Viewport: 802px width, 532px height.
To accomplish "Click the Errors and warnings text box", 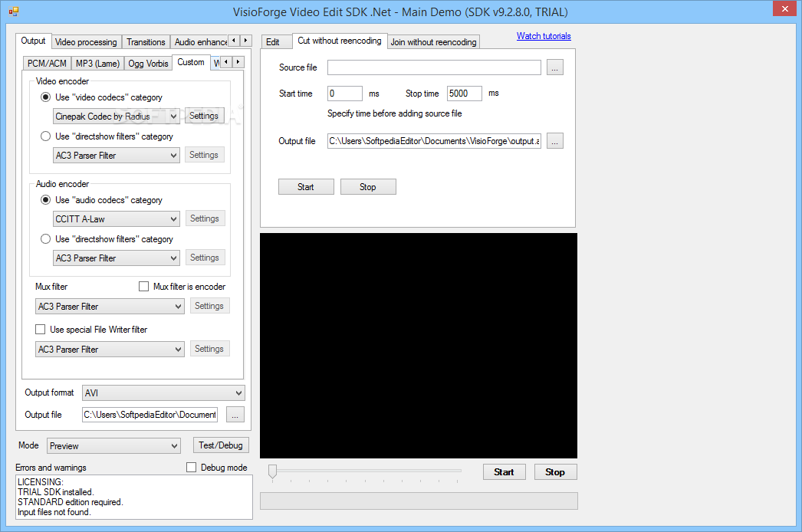I will (134, 497).
